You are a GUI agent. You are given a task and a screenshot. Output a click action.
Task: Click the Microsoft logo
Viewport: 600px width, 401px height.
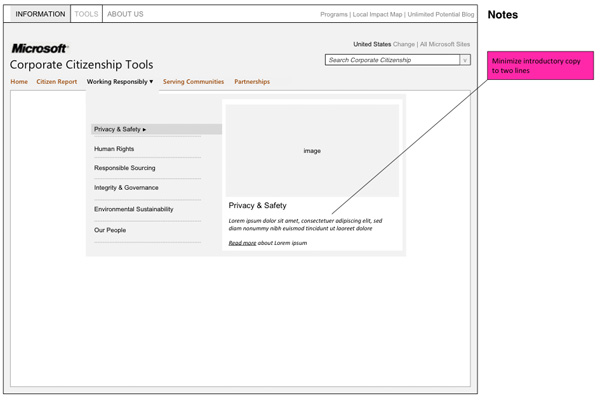(x=39, y=49)
